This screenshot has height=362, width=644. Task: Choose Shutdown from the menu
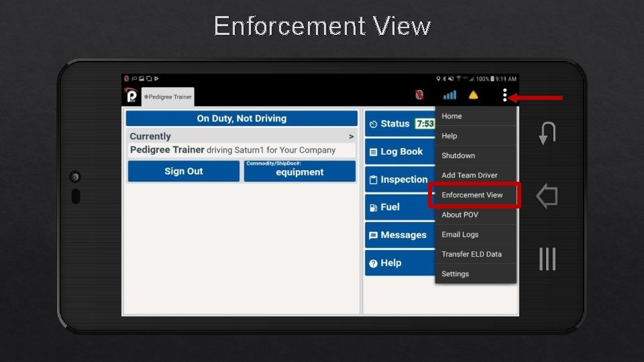476,156
